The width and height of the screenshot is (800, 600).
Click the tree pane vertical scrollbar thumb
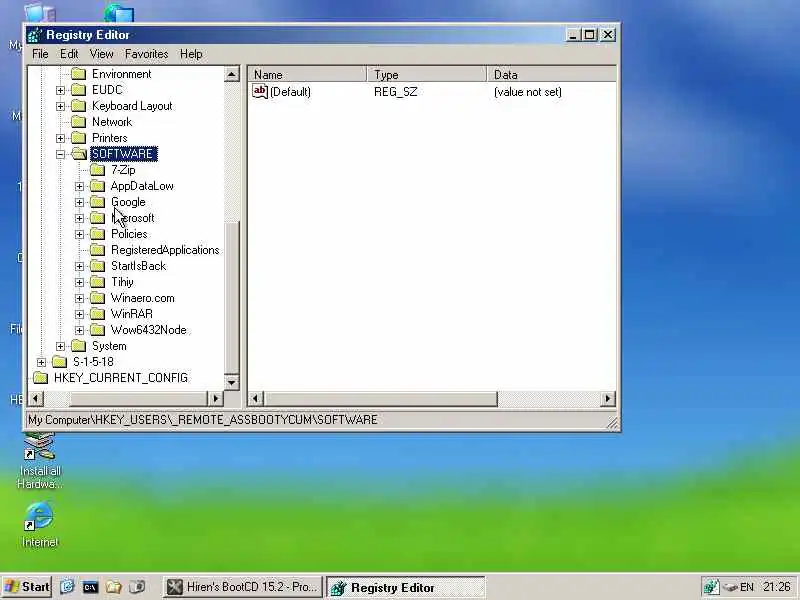[231, 298]
